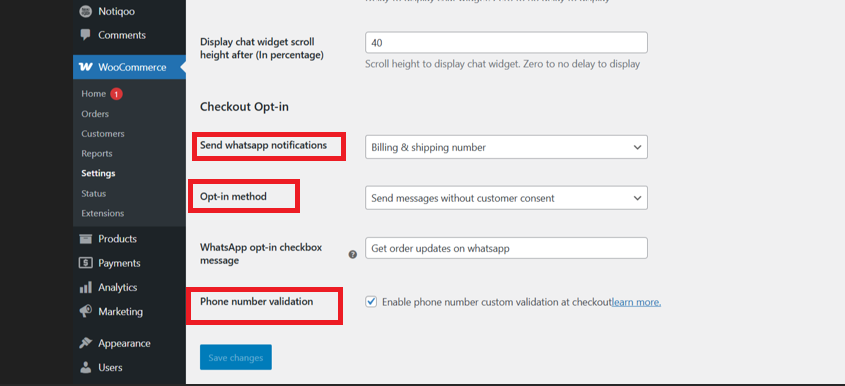Screen dimensions: 845x386
Task: Click the scroll height field showing 40
Action: pyautogui.click(x=506, y=43)
